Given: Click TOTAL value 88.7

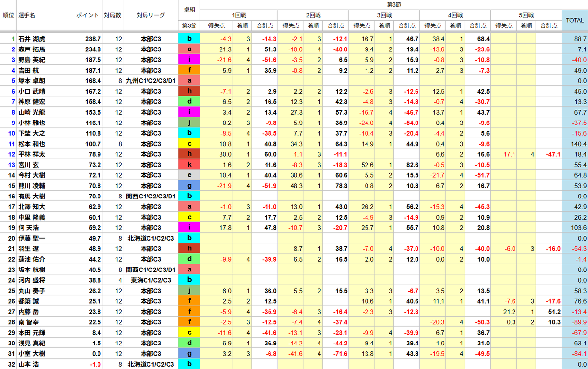Looking at the screenshot, I should (x=579, y=38).
